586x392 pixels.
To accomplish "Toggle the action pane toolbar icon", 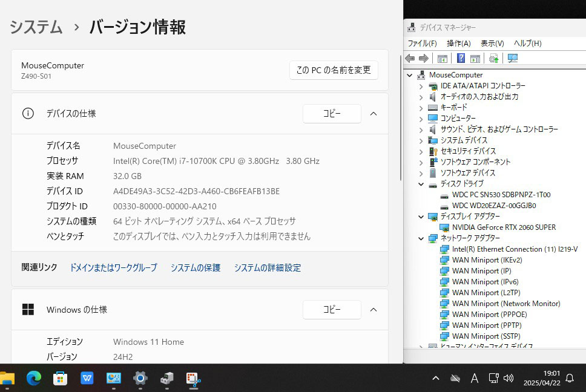I will click(475, 59).
